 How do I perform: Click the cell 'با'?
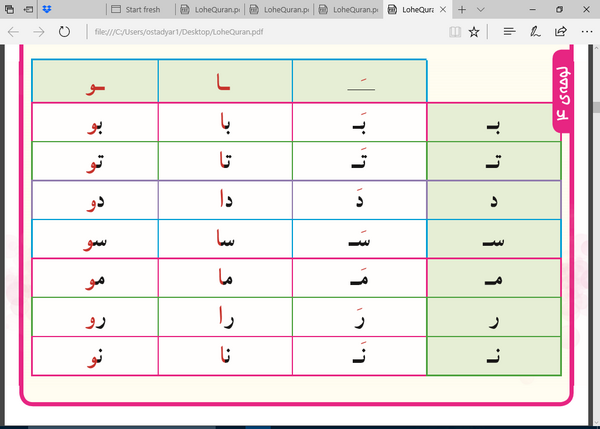click(225, 122)
